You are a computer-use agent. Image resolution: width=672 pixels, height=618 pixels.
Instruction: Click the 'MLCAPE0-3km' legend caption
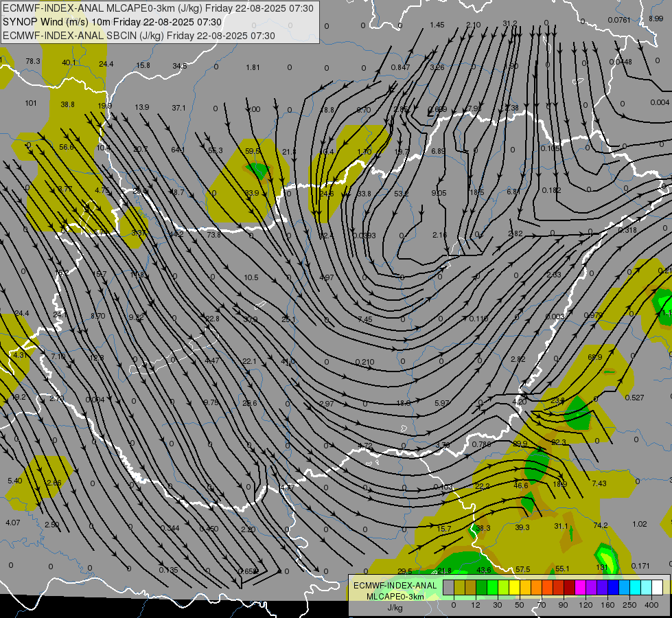tap(395, 597)
